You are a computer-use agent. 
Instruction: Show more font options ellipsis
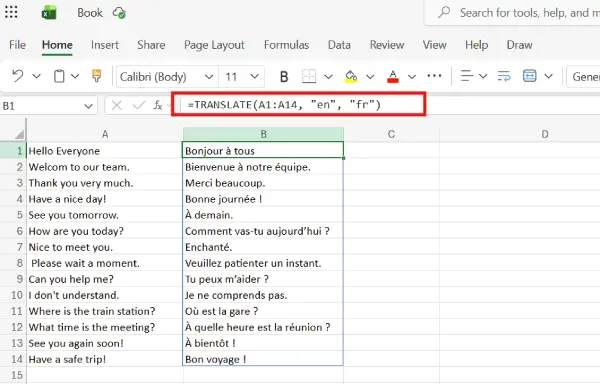pyautogui.click(x=434, y=76)
